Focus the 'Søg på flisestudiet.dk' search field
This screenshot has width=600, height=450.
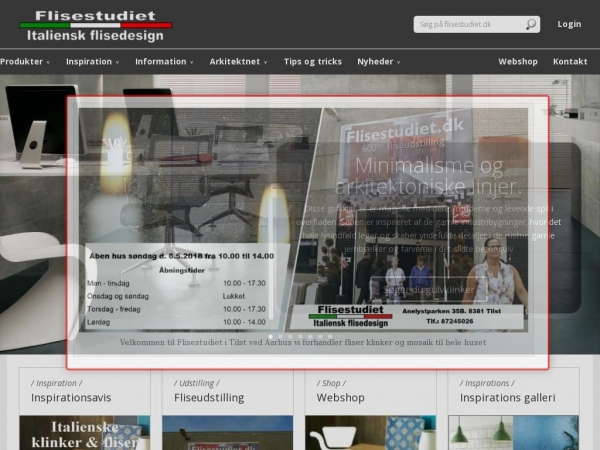[476, 24]
